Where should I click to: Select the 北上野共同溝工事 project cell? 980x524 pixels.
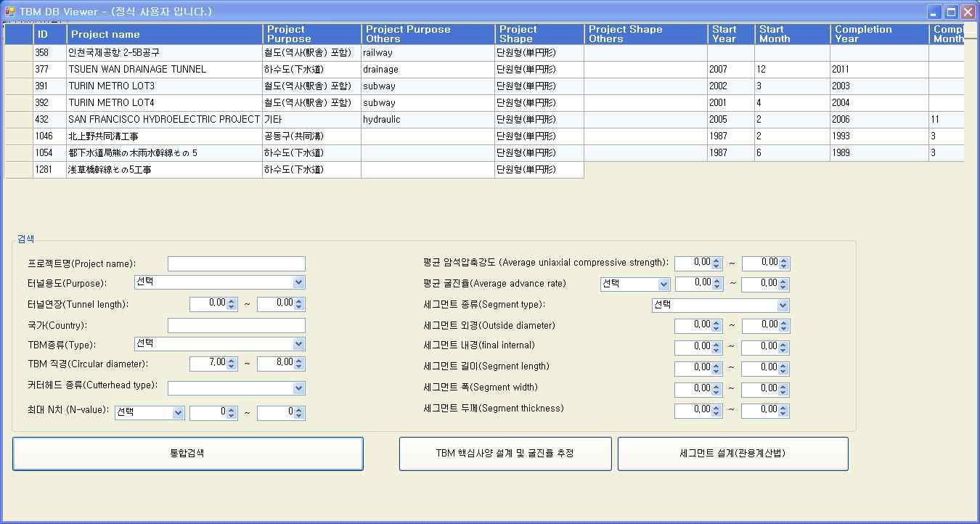point(165,136)
